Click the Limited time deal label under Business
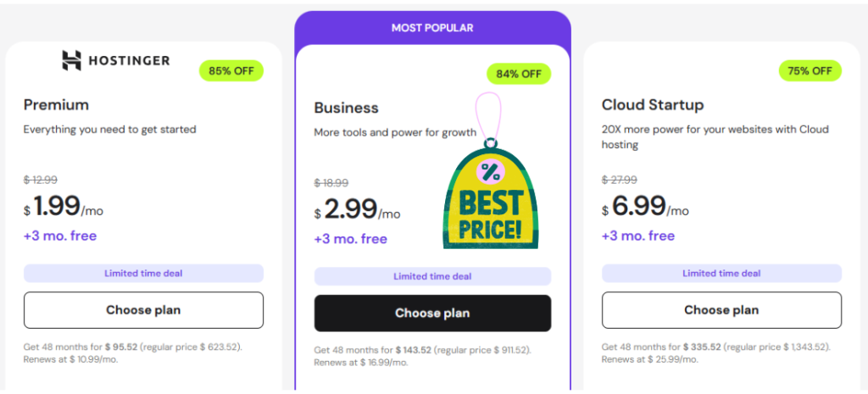 pyautogui.click(x=432, y=276)
